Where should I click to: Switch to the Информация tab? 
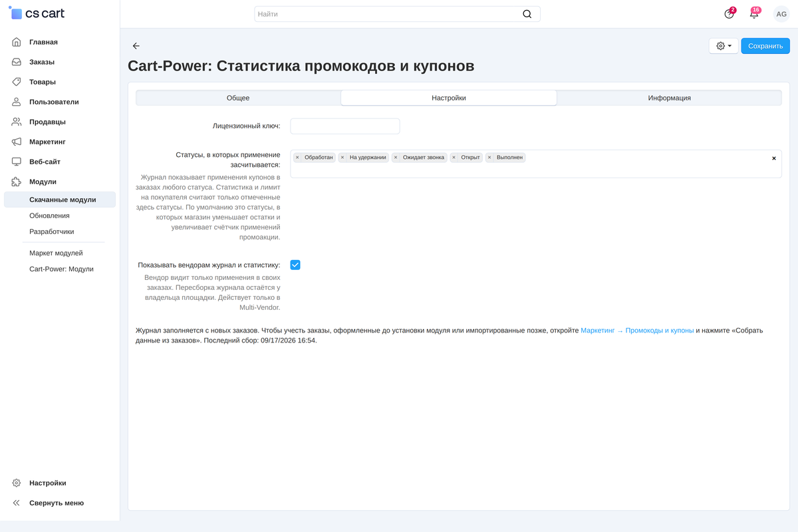point(670,98)
